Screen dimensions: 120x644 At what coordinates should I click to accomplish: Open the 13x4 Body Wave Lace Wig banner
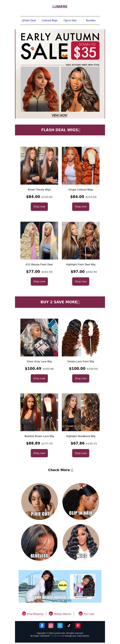point(60,586)
